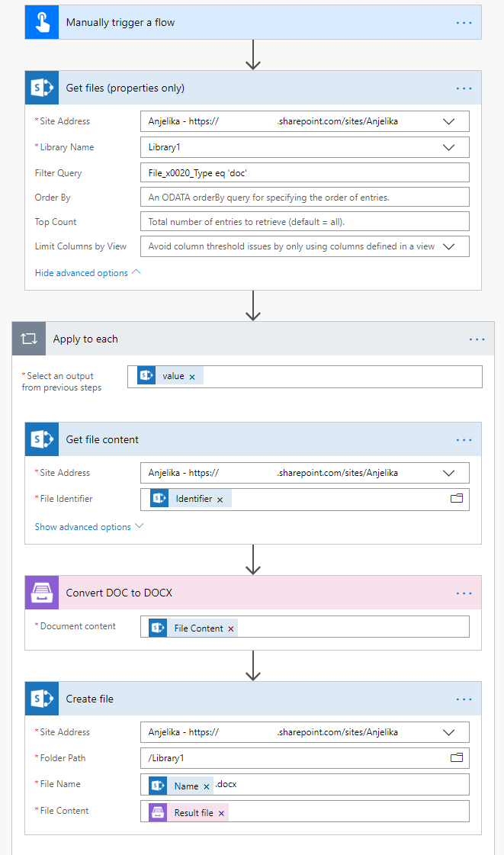Click the File Identifier label
504x855 pixels.
coord(66,498)
